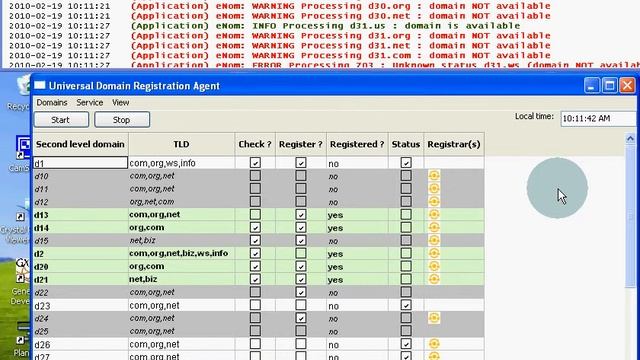Screen dimensions: 640x360
Task: Click the registrar icon in row d24
Action: pos(434,318)
